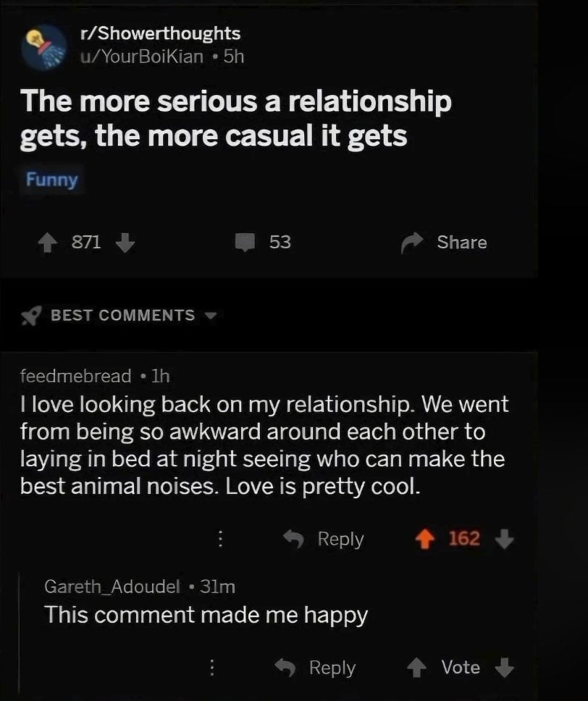
Task: Open more options for Gareth_Adoudel's reply
Action: tap(211, 668)
